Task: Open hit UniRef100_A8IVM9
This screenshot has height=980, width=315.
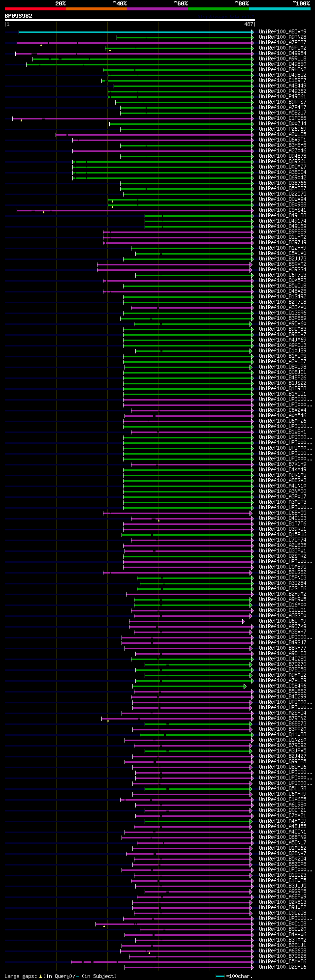Action: (283, 32)
